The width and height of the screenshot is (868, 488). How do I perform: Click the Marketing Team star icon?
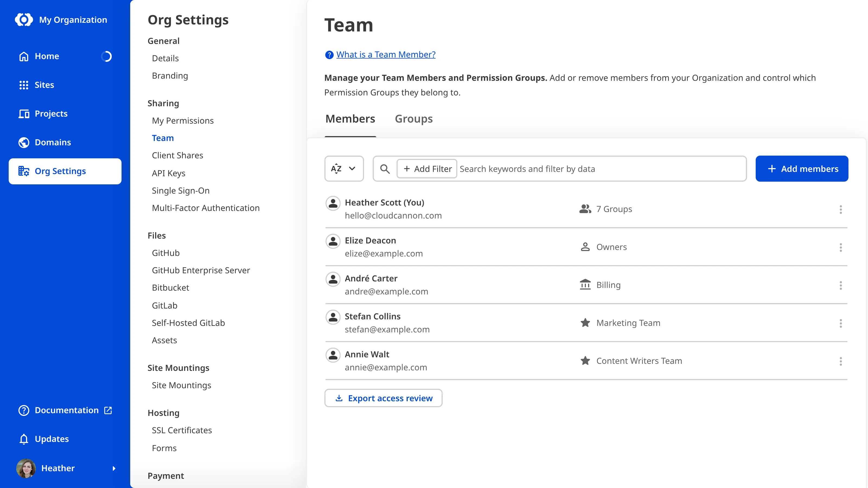(585, 323)
